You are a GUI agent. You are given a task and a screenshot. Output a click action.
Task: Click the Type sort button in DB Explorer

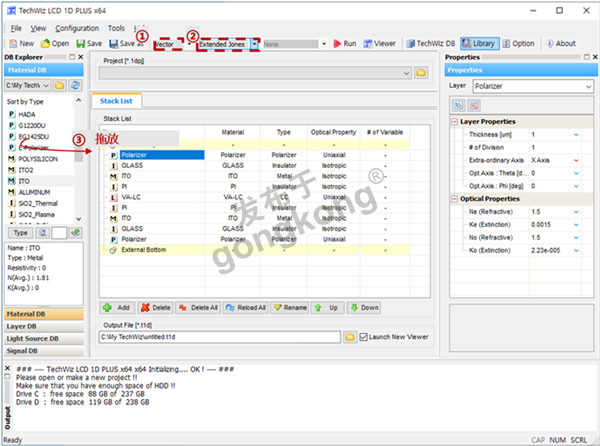click(x=20, y=233)
